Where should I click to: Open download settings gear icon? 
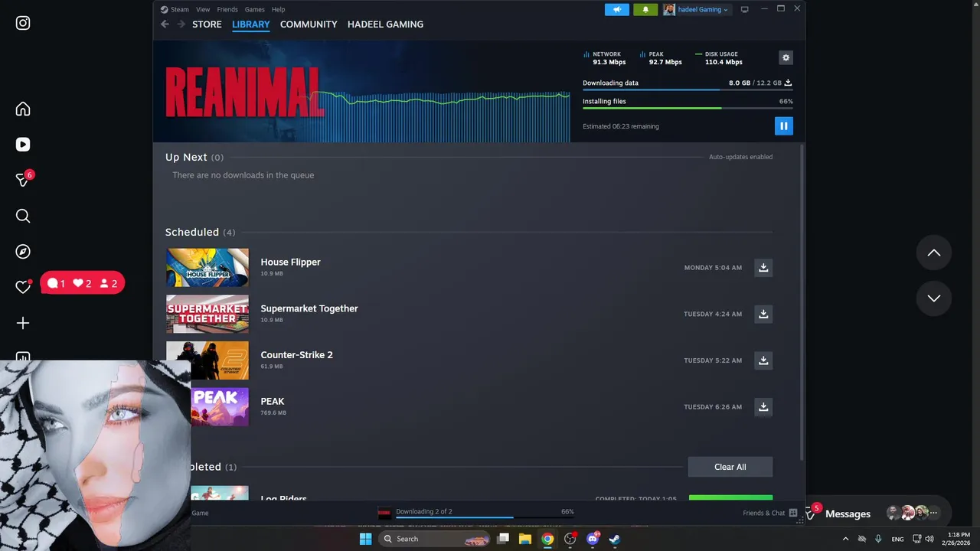(x=786, y=57)
